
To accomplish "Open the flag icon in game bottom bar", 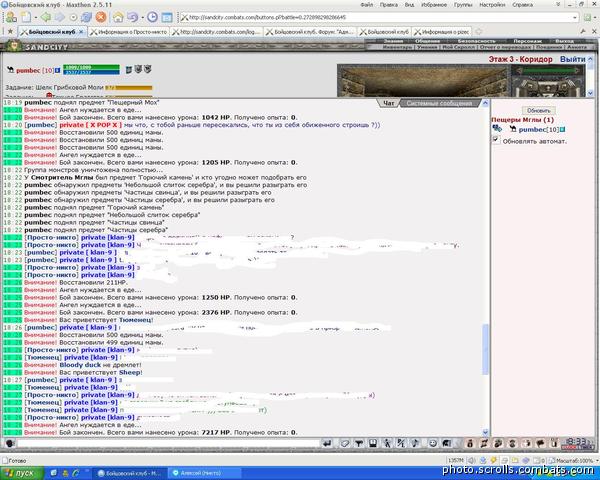I will [541, 443].
